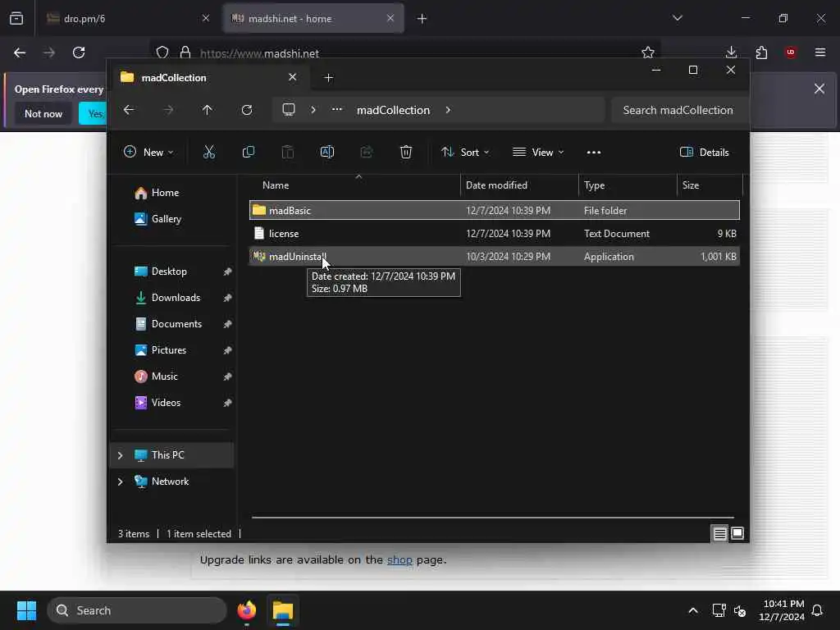840x630 pixels.
Task: Click the Share icon in Explorer toolbar
Action: tap(367, 152)
